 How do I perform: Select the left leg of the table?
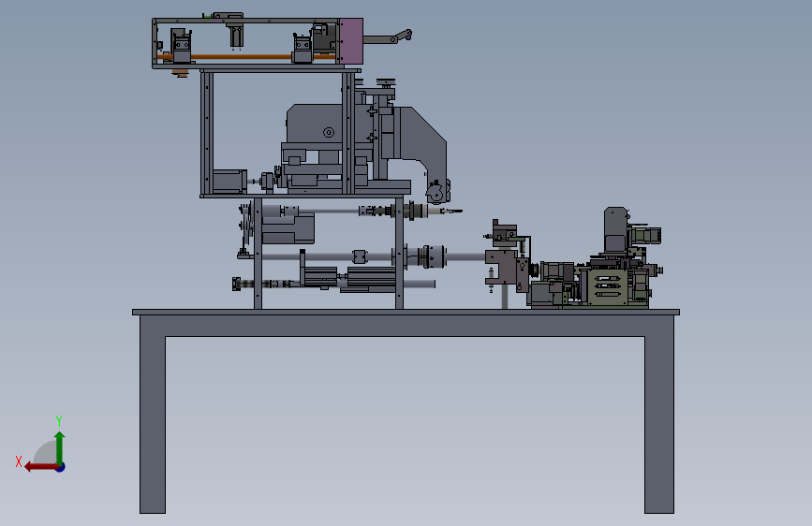click(x=153, y=425)
